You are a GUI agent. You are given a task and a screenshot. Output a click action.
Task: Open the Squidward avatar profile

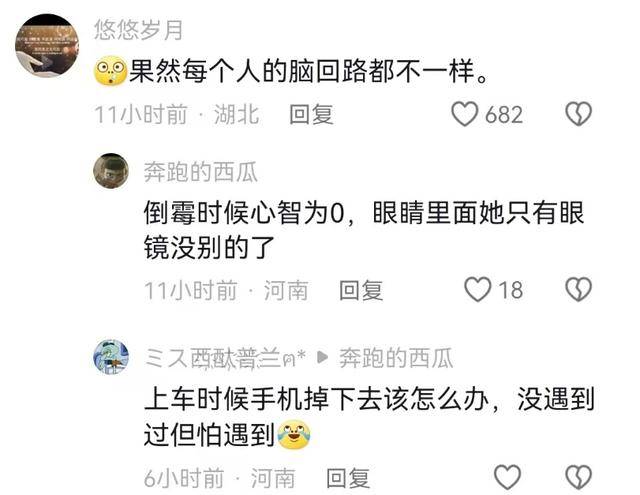[x=111, y=357]
